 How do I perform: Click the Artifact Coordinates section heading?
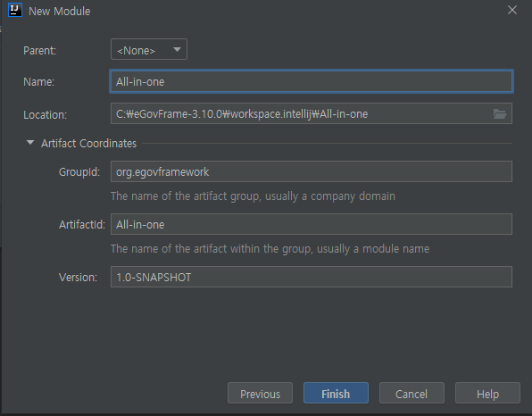[x=89, y=143]
